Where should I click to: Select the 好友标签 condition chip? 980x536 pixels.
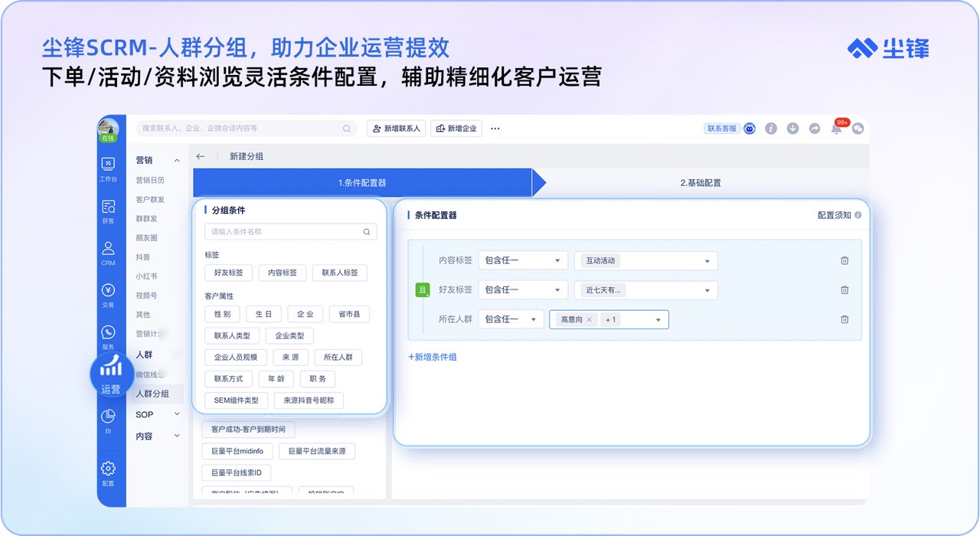coord(228,273)
